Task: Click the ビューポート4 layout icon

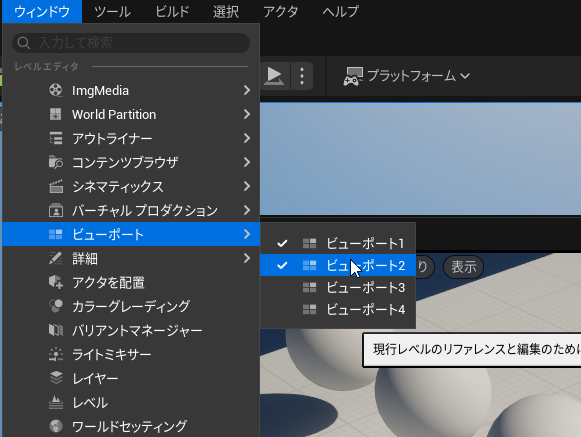Action: [x=309, y=309]
